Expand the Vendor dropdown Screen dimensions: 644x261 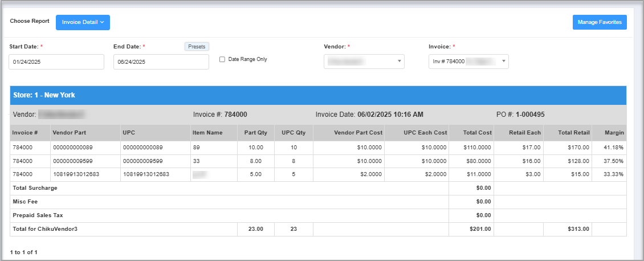(364, 62)
